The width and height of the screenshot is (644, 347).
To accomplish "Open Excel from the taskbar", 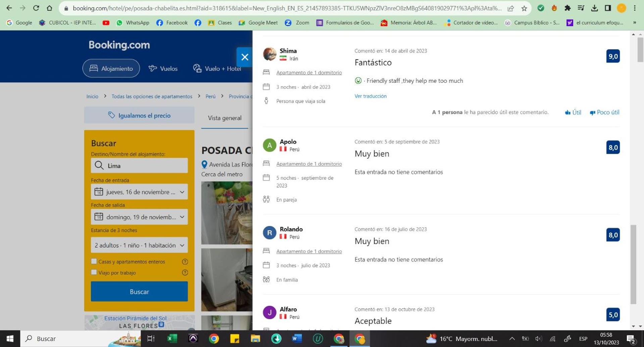I will 172,339.
